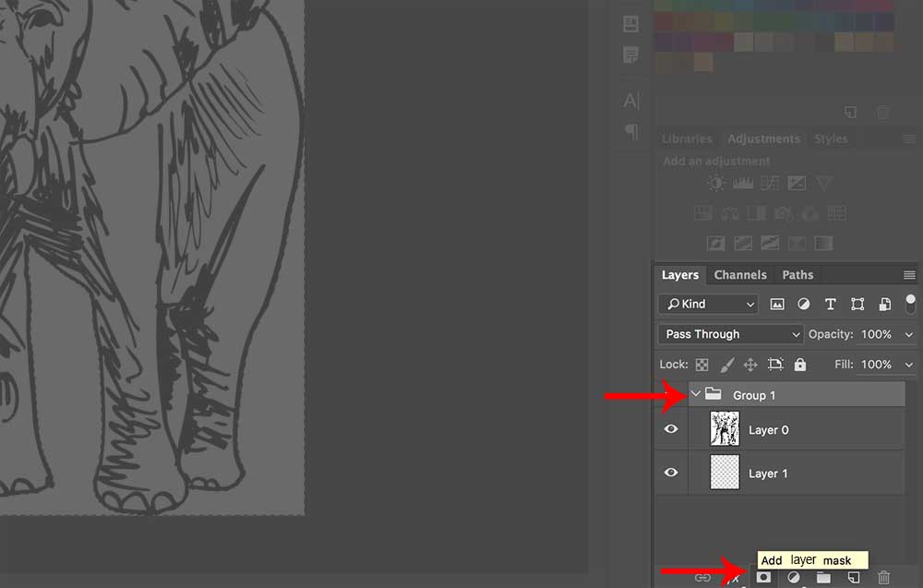Click the lock image pixels brush icon
Screen dimensions: 923x588
[726, 365]
